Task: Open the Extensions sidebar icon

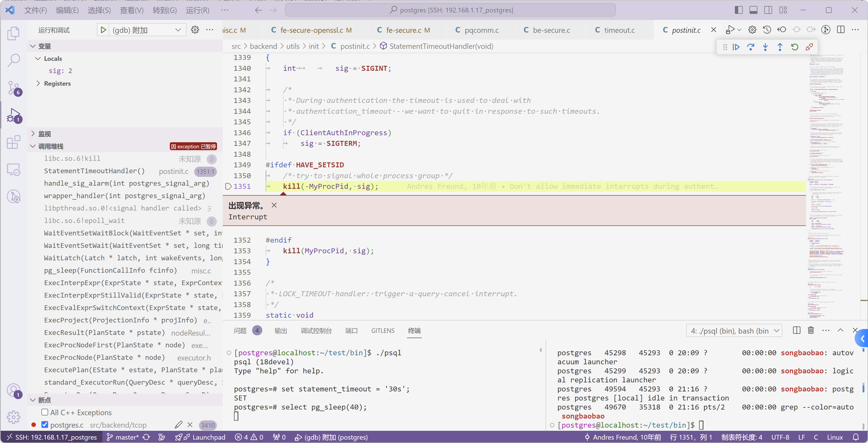Action: (x=14, y=142)
